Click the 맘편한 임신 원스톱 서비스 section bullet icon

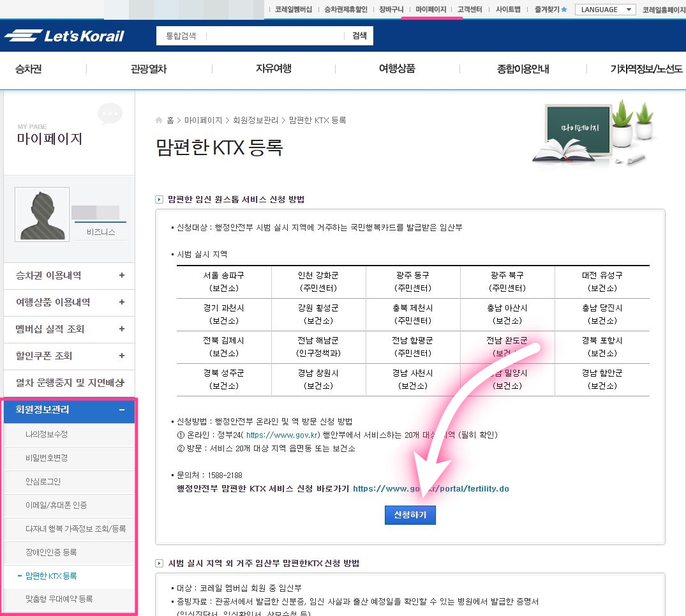160,200
